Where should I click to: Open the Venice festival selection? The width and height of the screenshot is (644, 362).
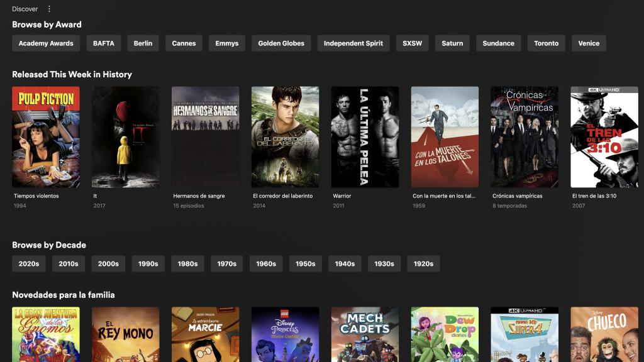tap(588, 43)
